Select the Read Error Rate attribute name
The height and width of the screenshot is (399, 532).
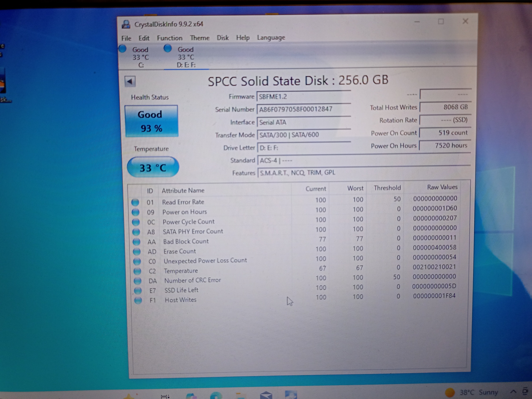click(183, 202)
